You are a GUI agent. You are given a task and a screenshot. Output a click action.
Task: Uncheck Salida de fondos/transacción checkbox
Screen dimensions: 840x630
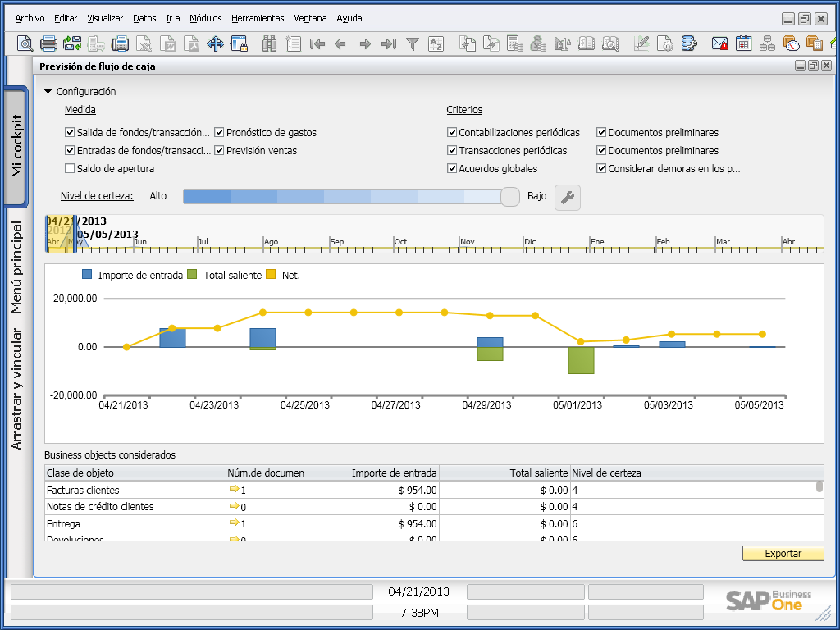[x=70, y=132]
